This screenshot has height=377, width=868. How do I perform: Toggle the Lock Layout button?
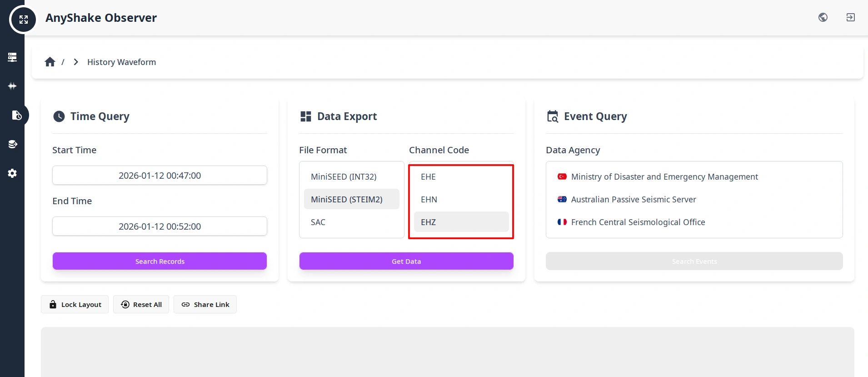(75, 304)
